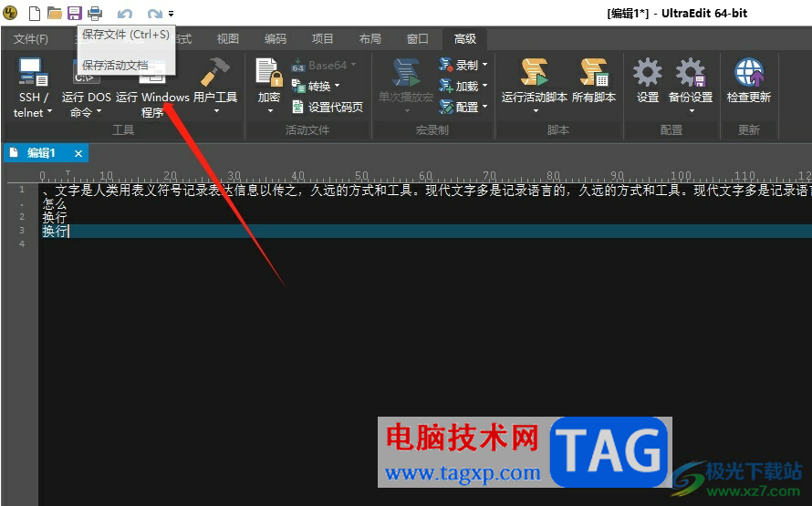The image size is (812, 506).
Task: Expand the macro 配置 dropdown arrow
Action: [484, 107]
